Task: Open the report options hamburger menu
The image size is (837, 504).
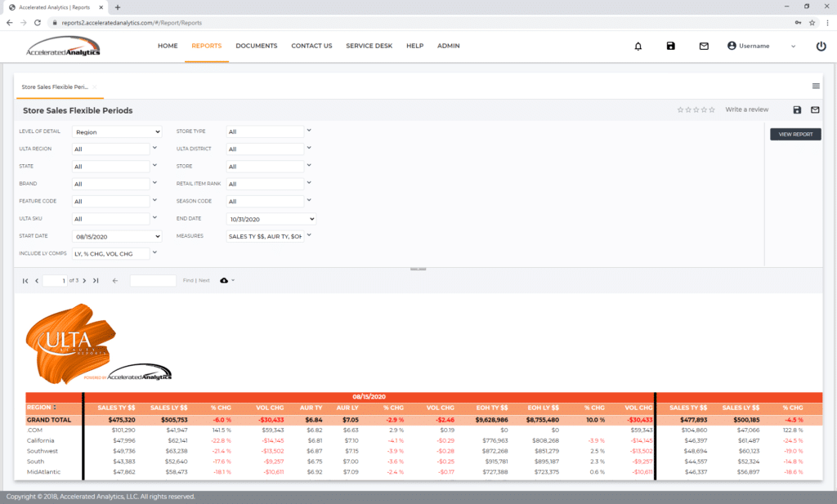Action: (815, 85)
